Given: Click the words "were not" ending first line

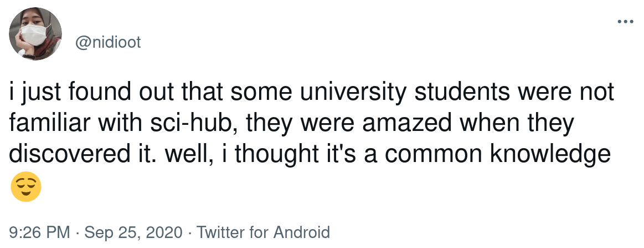Looking at the screenshot, I should tap(566, 92).
